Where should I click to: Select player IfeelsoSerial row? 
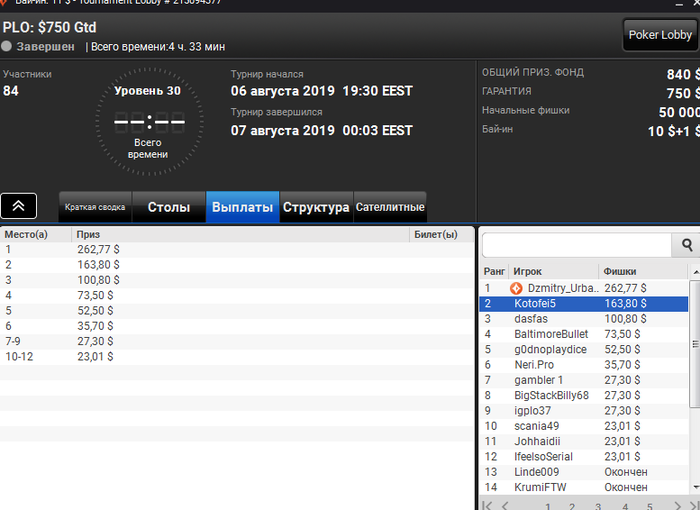pos(584,457)
